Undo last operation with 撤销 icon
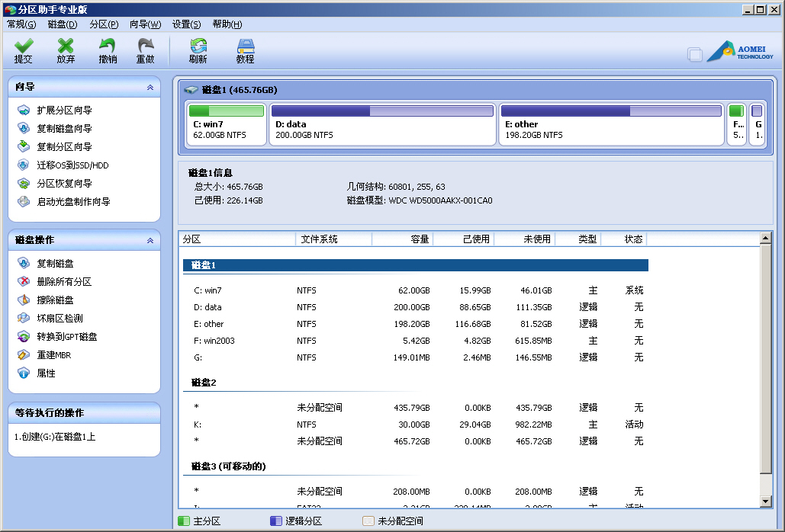The width and height of the screenshot is (785, 532). (x=107, y=50)
